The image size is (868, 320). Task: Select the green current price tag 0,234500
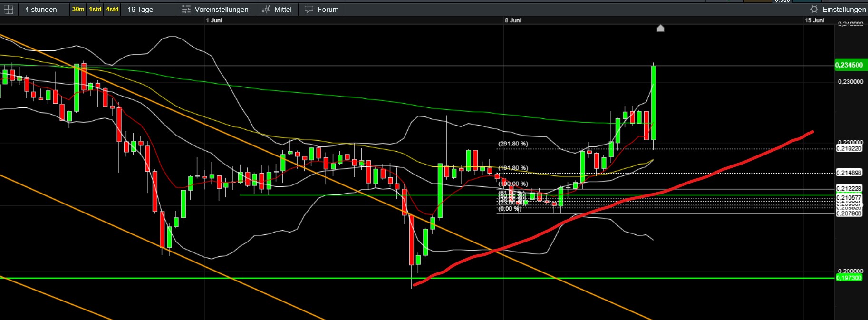tap(850, 65)
